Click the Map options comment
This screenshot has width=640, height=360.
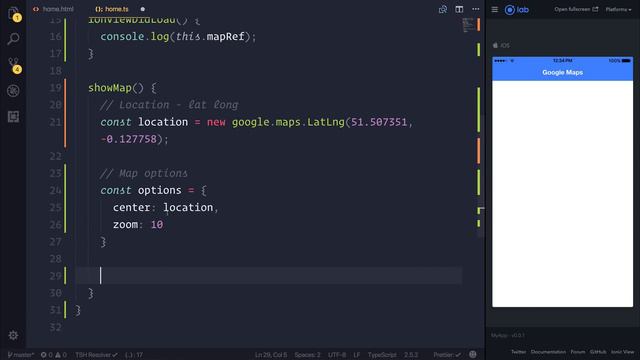[x=144, y=173]
